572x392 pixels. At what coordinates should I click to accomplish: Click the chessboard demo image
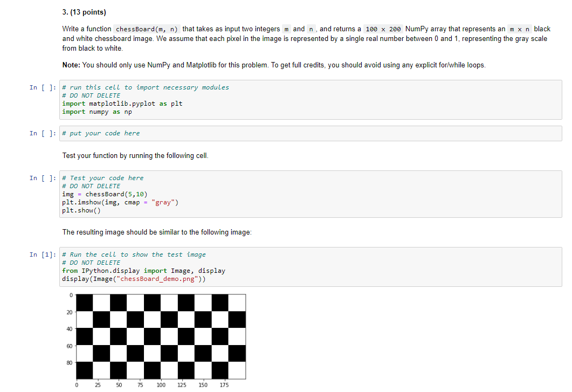(x=161, y=338)
